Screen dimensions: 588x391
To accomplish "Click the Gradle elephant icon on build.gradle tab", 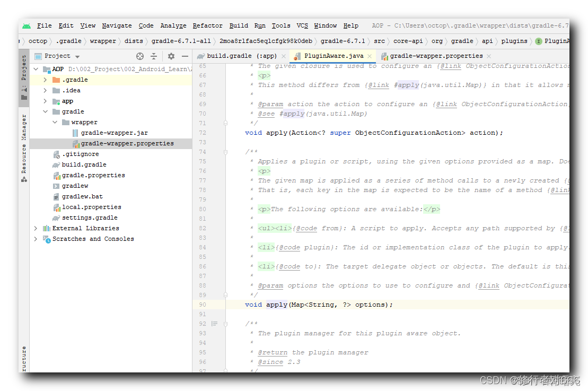I will [201, 55].
